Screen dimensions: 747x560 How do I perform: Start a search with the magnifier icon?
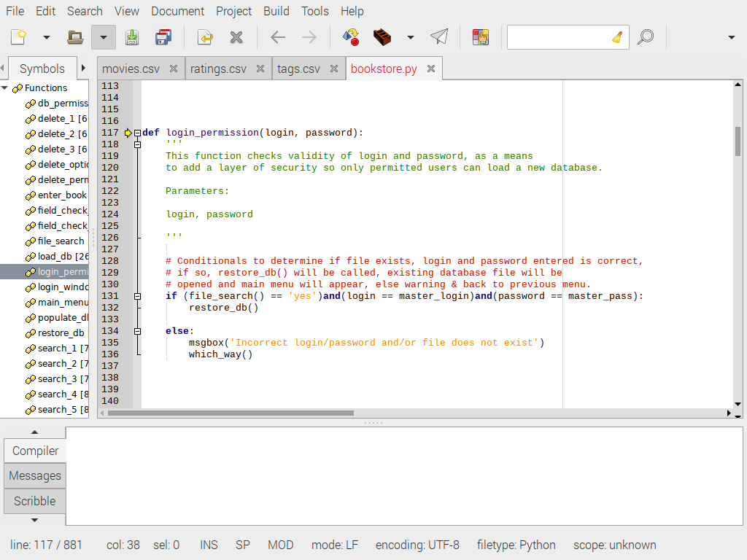[x=646, y=36]
